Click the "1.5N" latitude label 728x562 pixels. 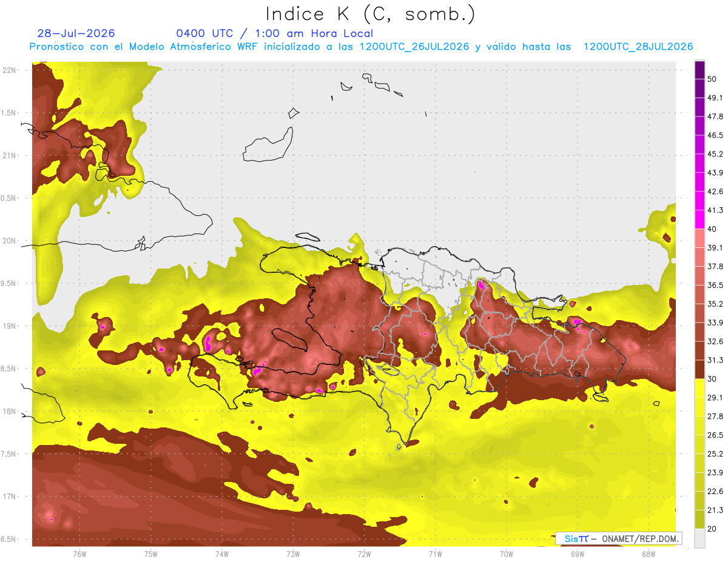pos(9,113)
